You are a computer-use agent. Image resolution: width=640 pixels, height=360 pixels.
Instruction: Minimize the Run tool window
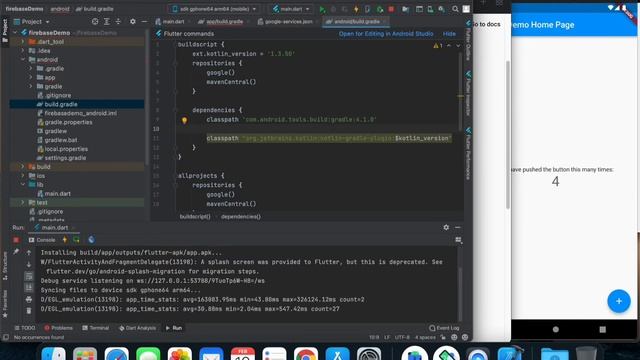point(458,227)
